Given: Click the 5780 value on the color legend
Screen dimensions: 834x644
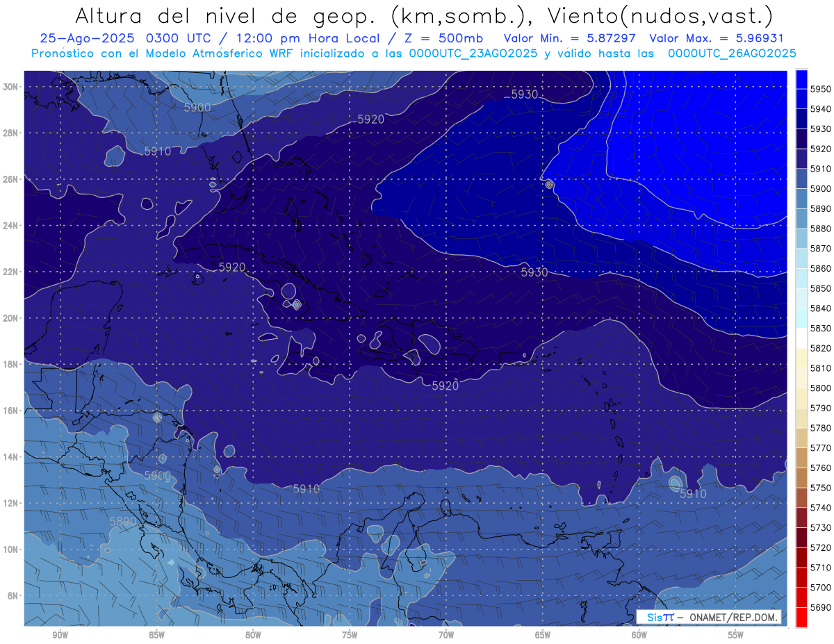Looking at the screenshot, I should 821,428.
